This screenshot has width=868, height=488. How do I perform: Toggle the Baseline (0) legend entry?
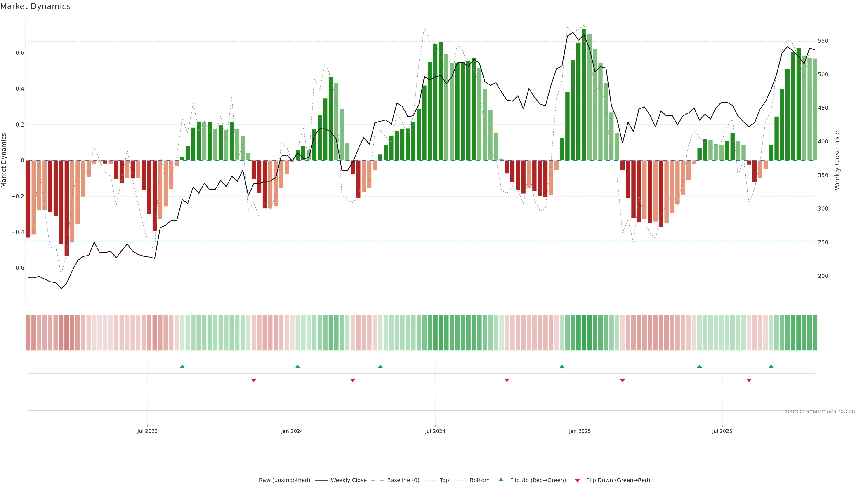point(403,480)
